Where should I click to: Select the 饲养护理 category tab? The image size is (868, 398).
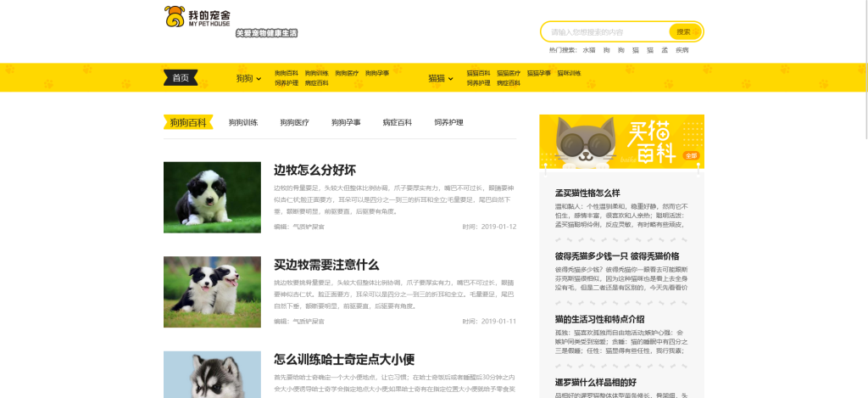click(x=448, y=122)
